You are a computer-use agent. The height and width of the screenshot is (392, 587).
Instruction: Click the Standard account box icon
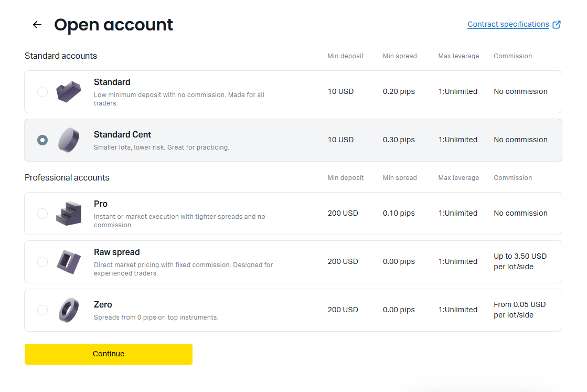(69, 92)
